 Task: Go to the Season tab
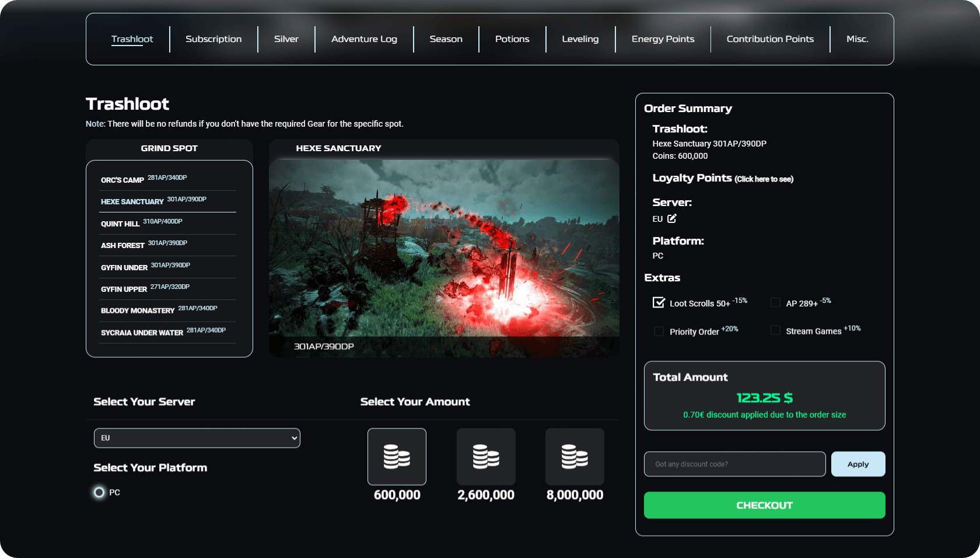pyautogui.click(x=446, y=39)
